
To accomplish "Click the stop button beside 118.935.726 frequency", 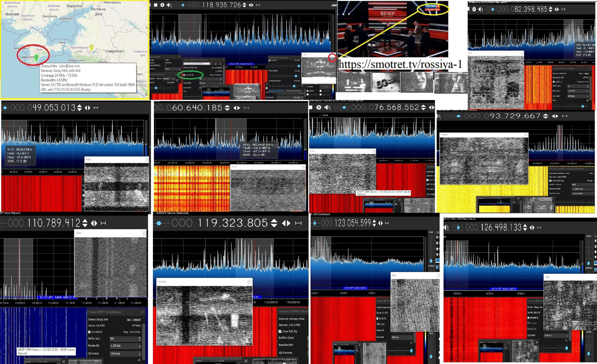I will click(x=156, y=5).
